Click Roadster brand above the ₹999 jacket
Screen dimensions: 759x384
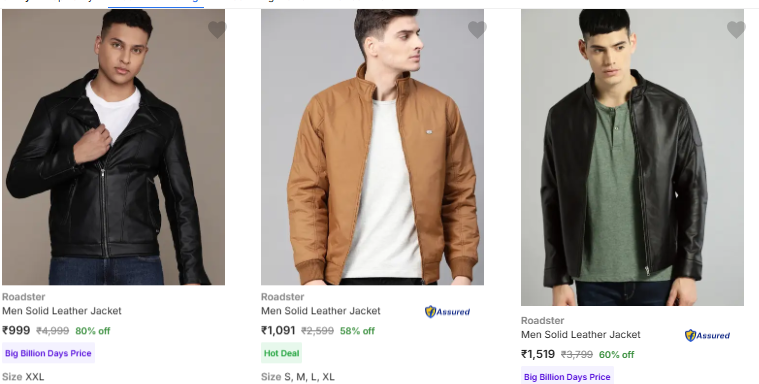(x=24, y=297)
